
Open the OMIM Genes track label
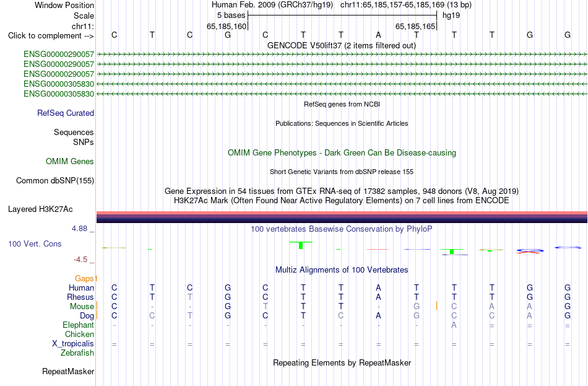pyautogui.click(x=70, y=162)
